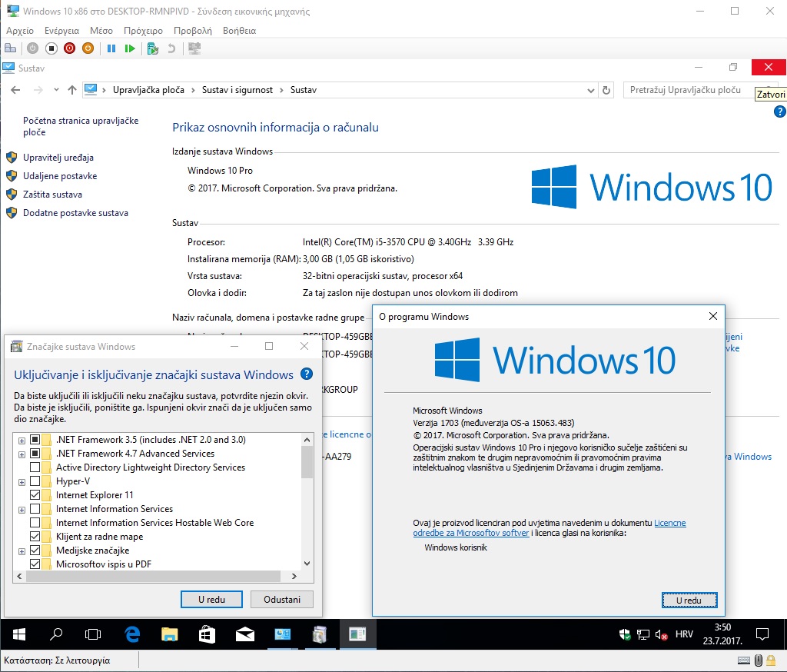Open help in the Značajke sustava Windows dialog
The image size is (787, 672).
point(306,374)
